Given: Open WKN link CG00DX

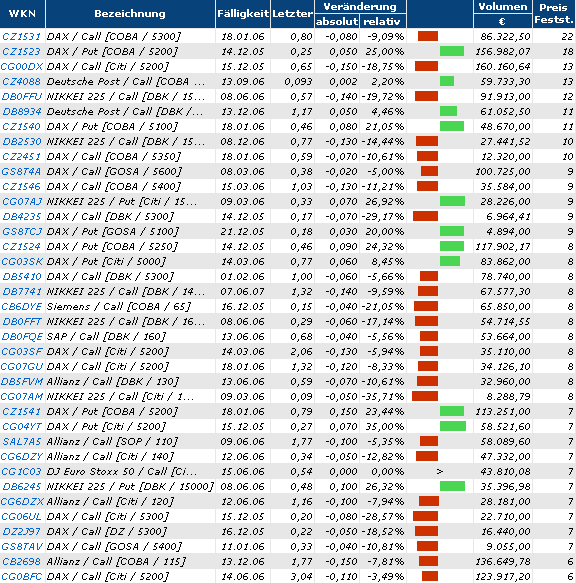Looking at the screenshot, I should (x=22, y=67).
